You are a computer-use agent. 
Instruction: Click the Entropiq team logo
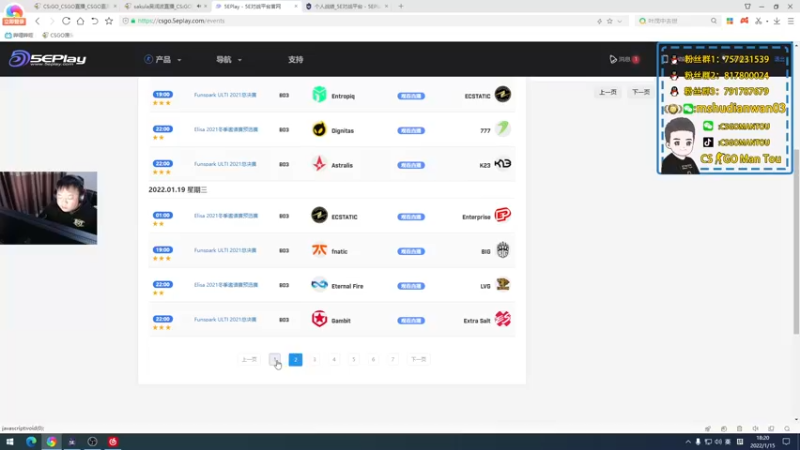(319, 94)
